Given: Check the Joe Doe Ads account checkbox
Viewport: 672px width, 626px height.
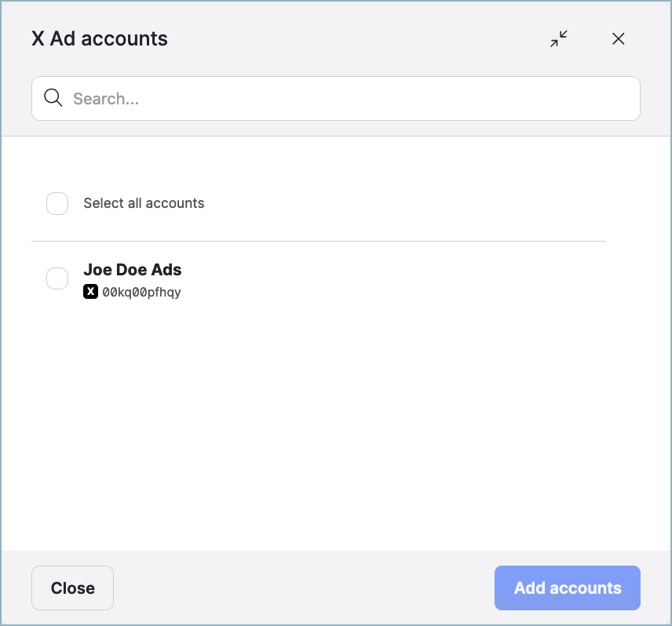Looking at the screenshot, I should [57, 278].
